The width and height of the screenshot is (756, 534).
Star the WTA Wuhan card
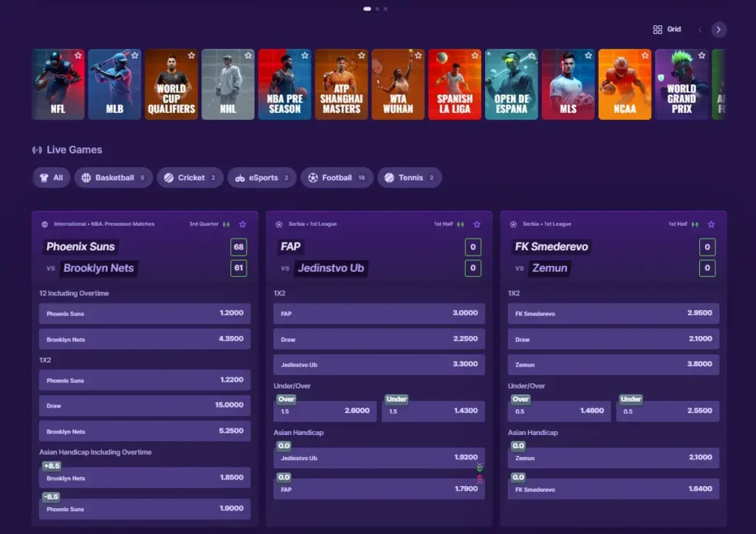(x=418, y=55)
